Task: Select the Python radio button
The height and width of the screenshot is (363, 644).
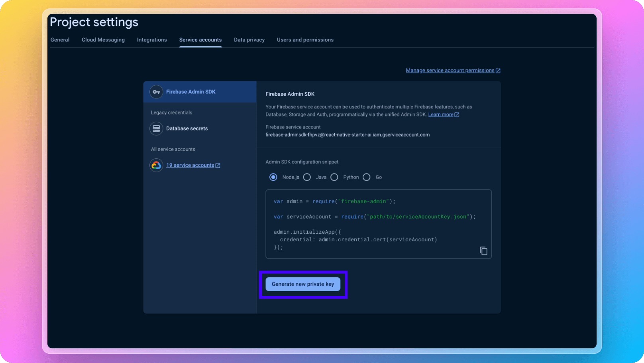Action: [x=334, y=177]
